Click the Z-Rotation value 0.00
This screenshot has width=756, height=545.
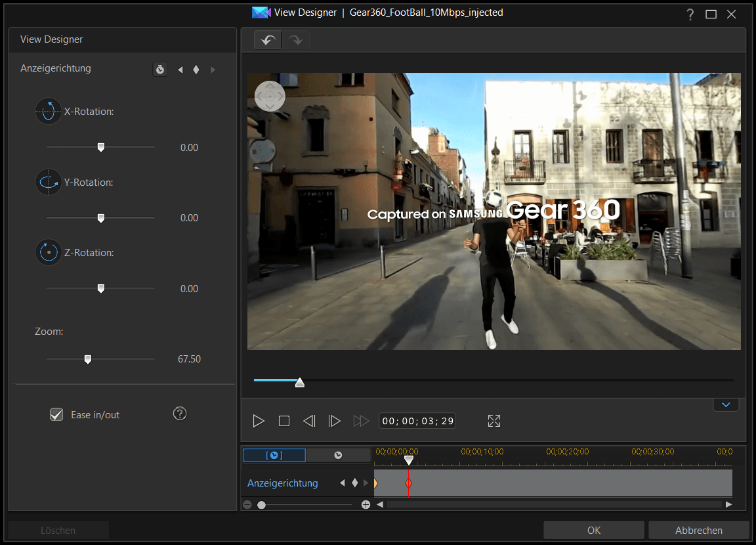tap(189, 289)
